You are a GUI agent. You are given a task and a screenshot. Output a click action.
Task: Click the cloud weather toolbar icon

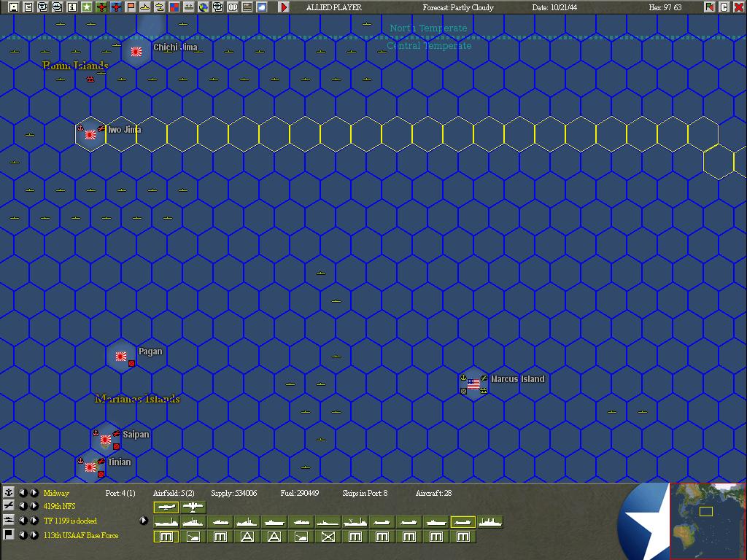pyautogui.click(x=262, y=7)
